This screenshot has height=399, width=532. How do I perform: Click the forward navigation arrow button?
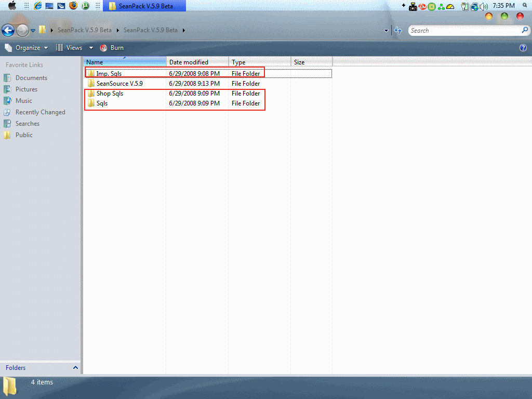(22, 30)
